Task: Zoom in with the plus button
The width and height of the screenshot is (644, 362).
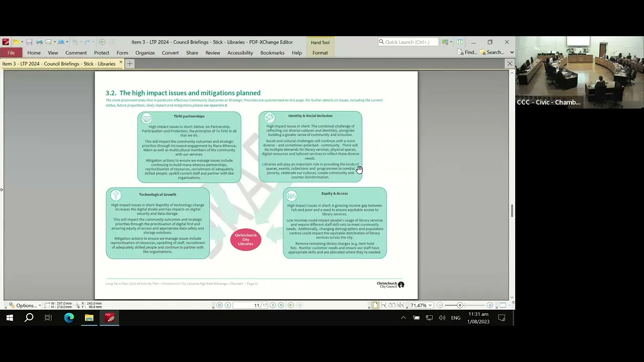Action: (490, 305)
